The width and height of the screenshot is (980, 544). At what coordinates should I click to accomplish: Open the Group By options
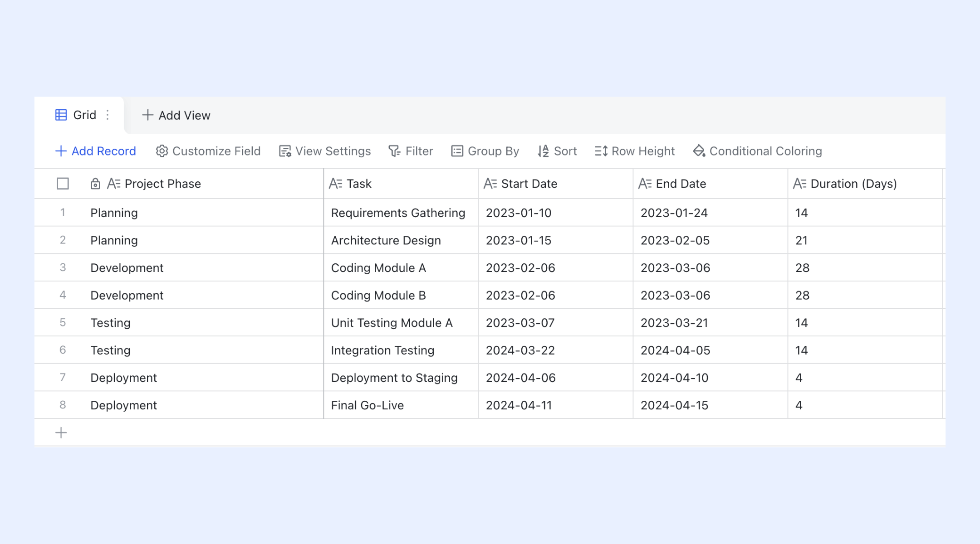click(x=485, y=151)
